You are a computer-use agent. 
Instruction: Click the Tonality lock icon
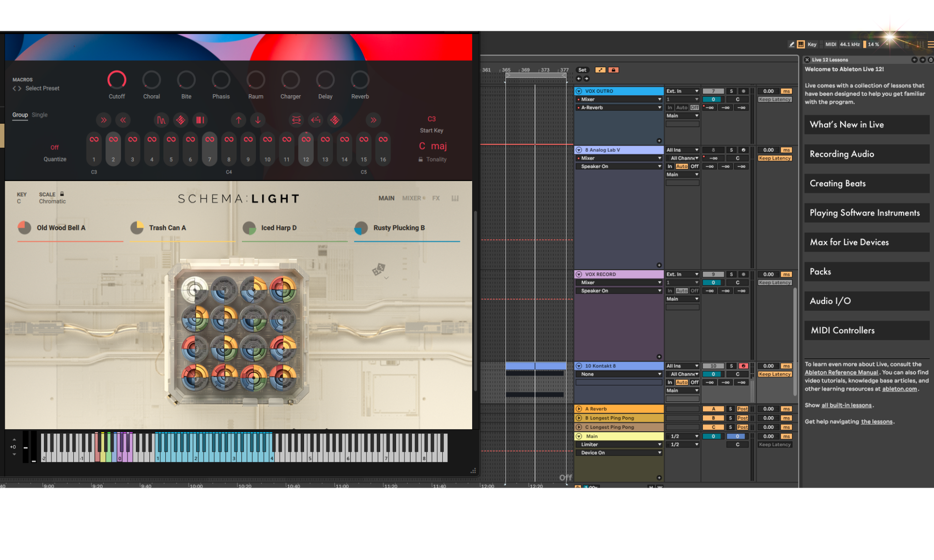pyautogui.click(x=421, y=159)
